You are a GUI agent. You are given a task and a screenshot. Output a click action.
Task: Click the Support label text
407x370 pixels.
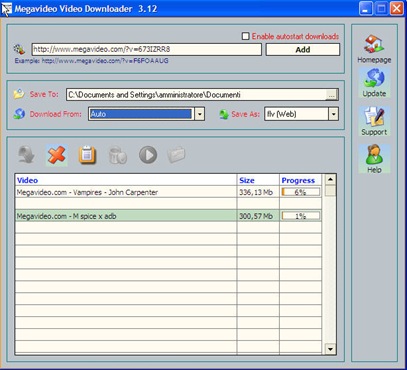pos(374,132)
